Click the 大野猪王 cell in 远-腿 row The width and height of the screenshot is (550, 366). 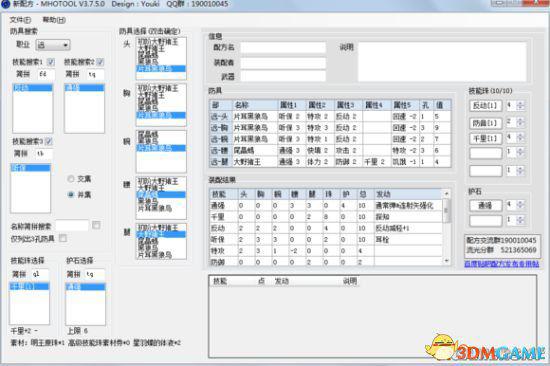255,162
